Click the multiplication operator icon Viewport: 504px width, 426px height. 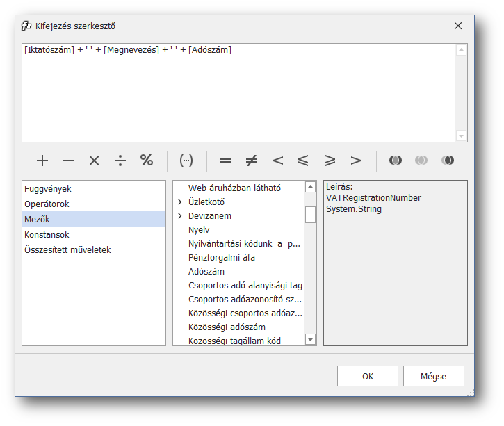95,161
